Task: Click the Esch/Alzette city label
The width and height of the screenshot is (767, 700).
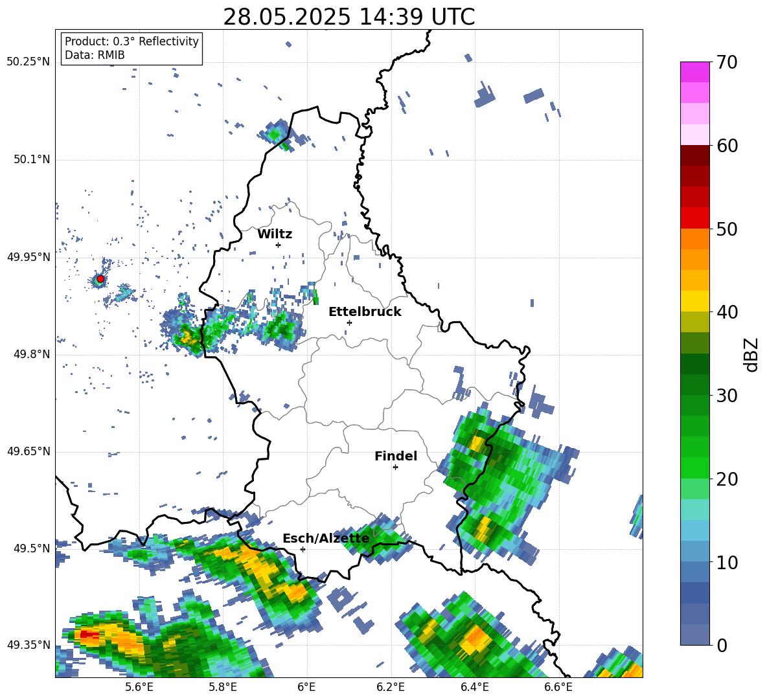Action: pos(326,538)
